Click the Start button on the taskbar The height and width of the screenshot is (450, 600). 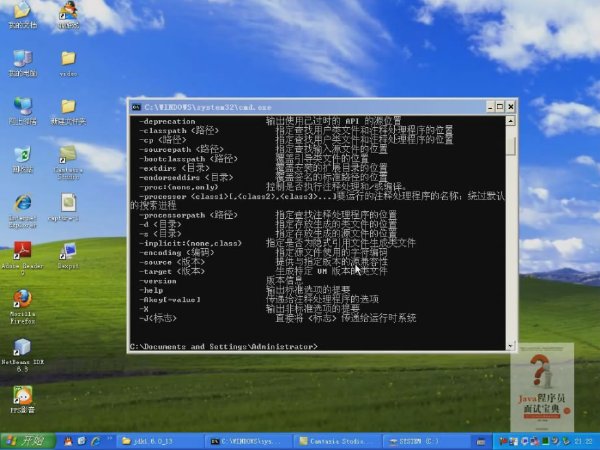click(x=28, y=441)
